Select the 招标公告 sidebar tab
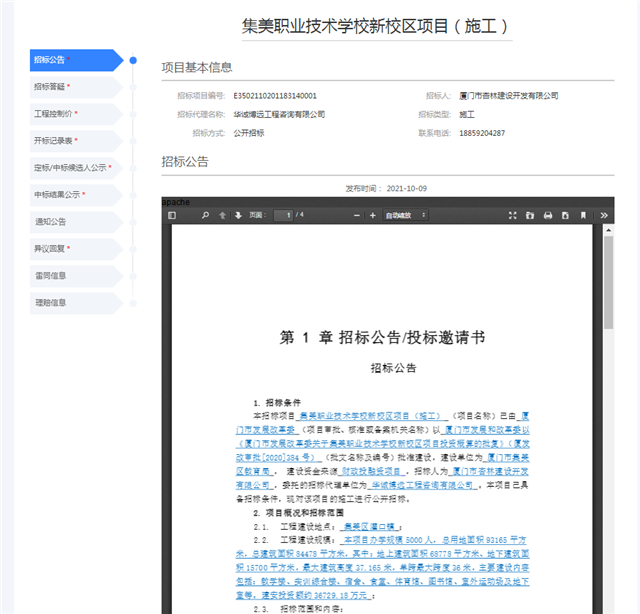The image size is (640, 614). tap(76, 60)
